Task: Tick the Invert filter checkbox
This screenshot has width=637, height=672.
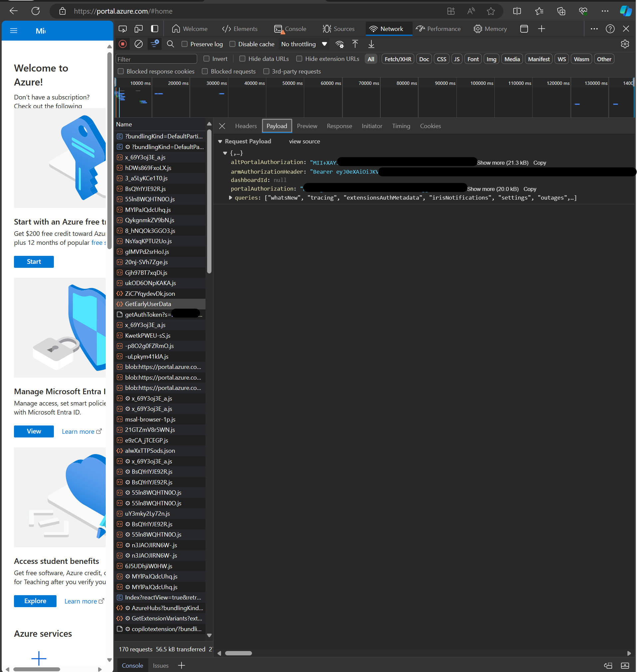Action: click(x=206, y=59)
